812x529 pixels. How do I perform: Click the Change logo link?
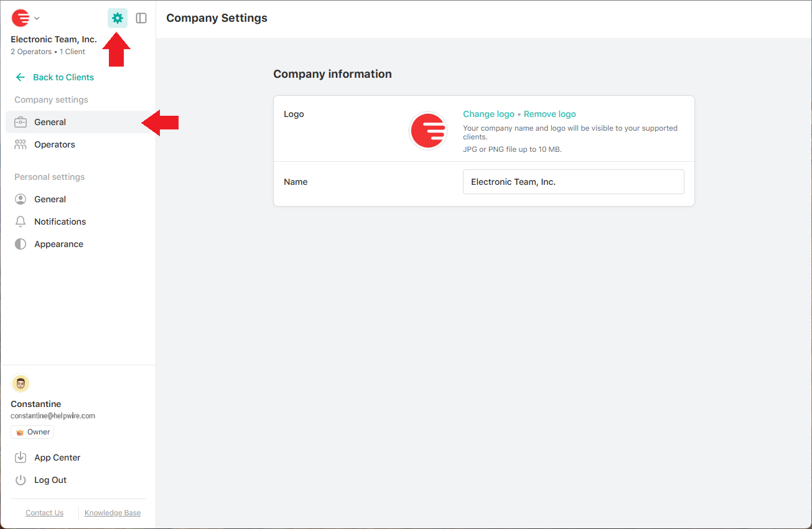[488, 114]
